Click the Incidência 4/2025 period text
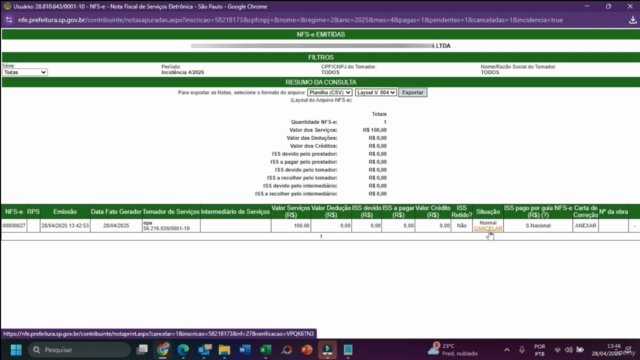Image resolution: width=640 pixels, height=360 pixels. tap(182, 72)
